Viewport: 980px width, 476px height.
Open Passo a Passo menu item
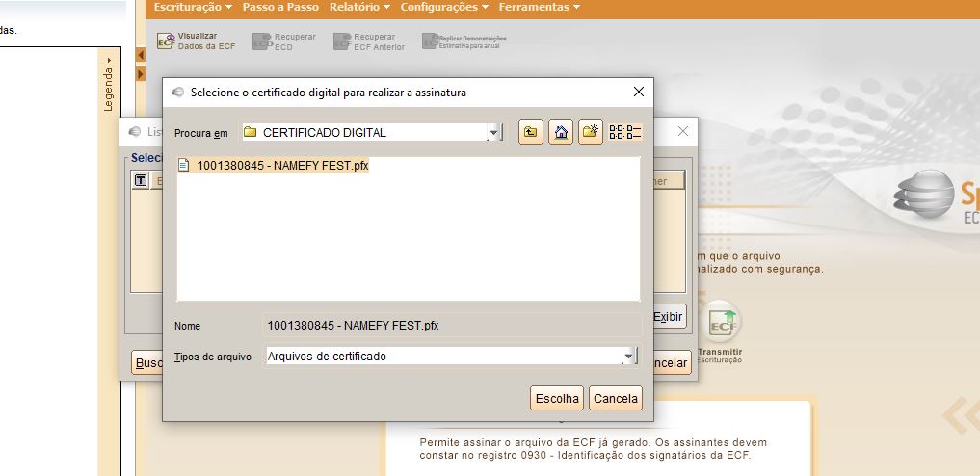click(x=280, y=7)
